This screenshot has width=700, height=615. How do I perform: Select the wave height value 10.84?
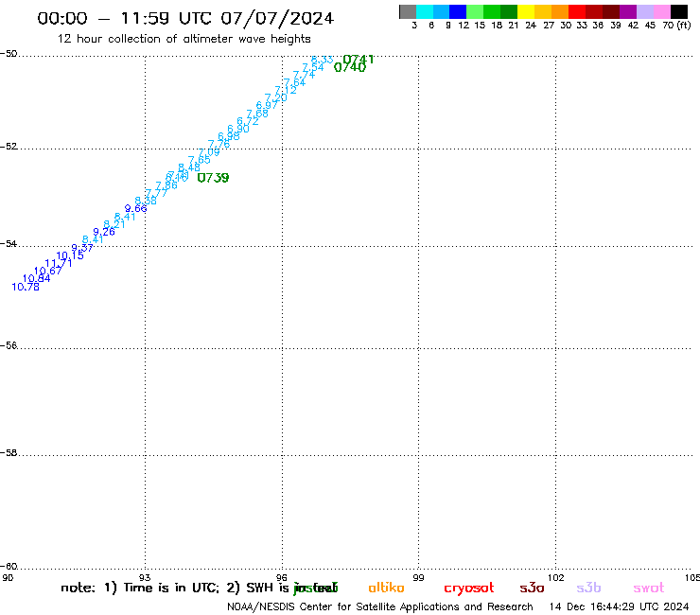click(37, 279)
